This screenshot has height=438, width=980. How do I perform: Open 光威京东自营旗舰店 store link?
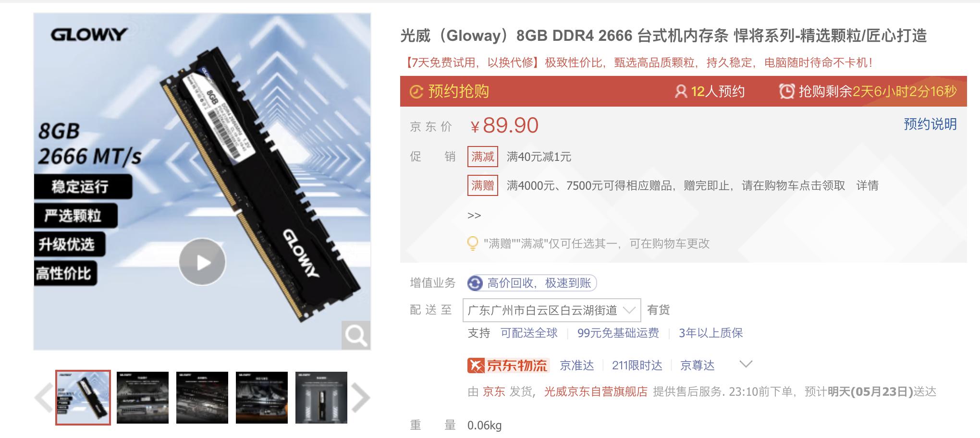[x=596, y=392]
